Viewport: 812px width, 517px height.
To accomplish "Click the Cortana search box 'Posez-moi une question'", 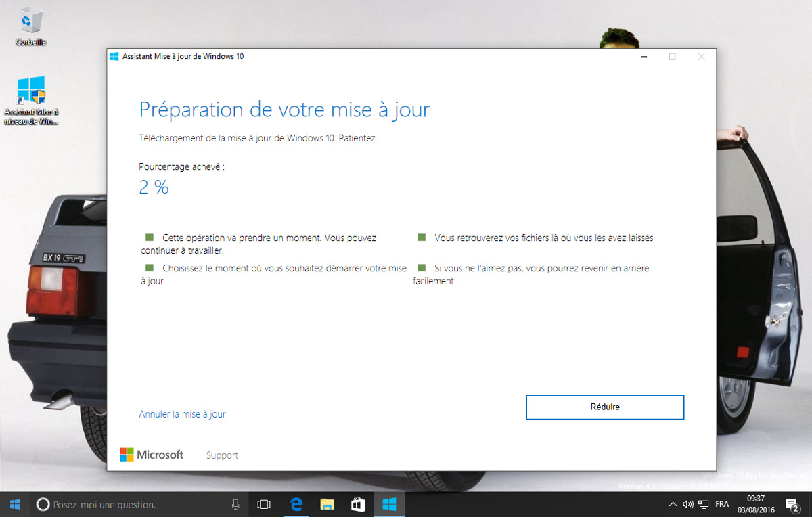I will point(139,505).
